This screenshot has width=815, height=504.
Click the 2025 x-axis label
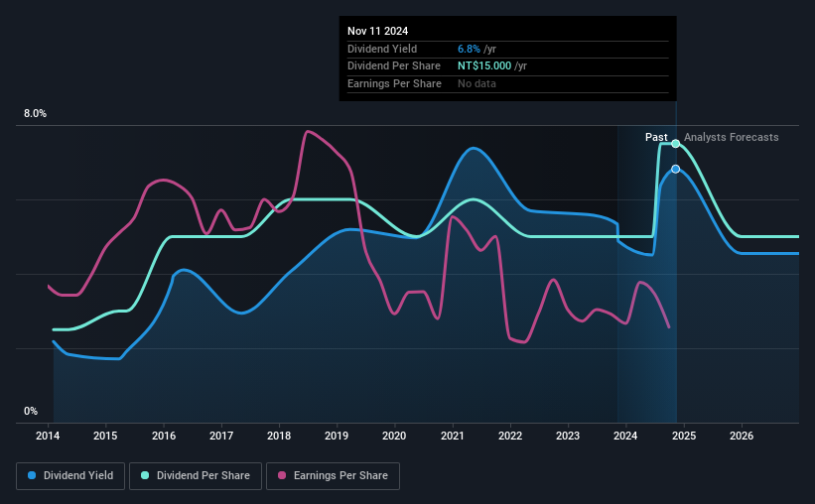pyautogui.click(x=684, y=436)
